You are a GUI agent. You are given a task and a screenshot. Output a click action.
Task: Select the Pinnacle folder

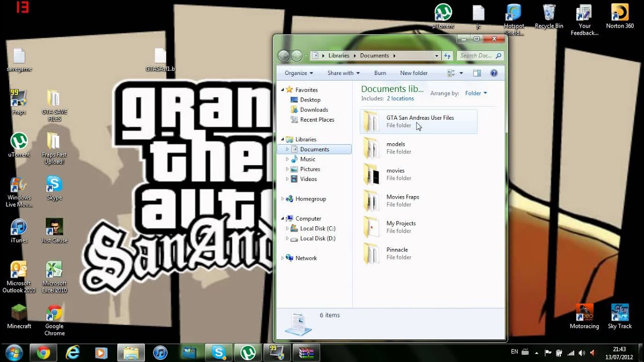pyautogui.click(x=419, y=253)
